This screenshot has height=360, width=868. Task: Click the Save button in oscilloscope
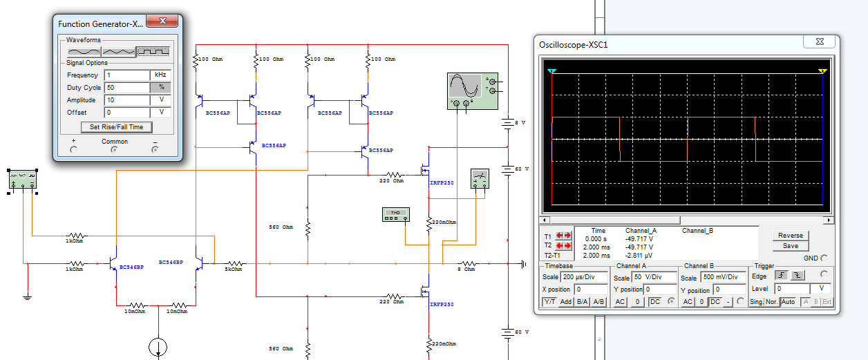click(x=791, y=246)
